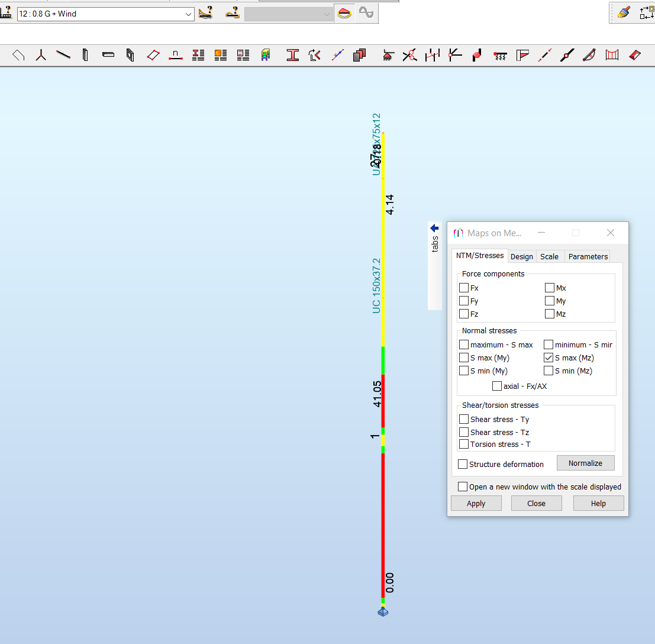Click the Apply button
The image size is (655, 644).
476,503
